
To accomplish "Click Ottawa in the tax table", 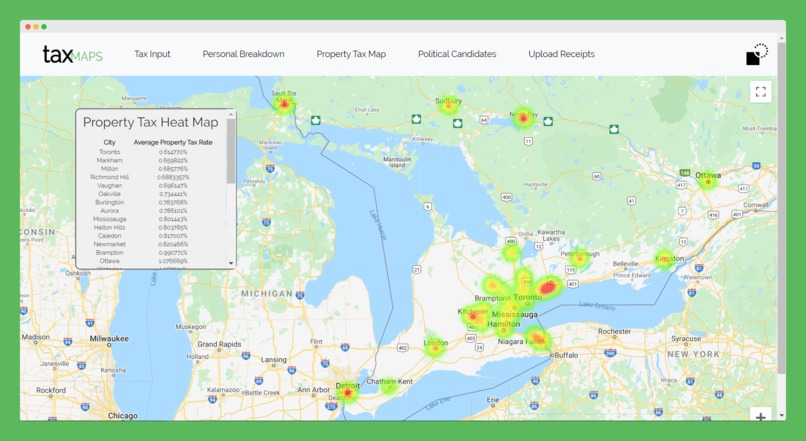I will 109,261.
